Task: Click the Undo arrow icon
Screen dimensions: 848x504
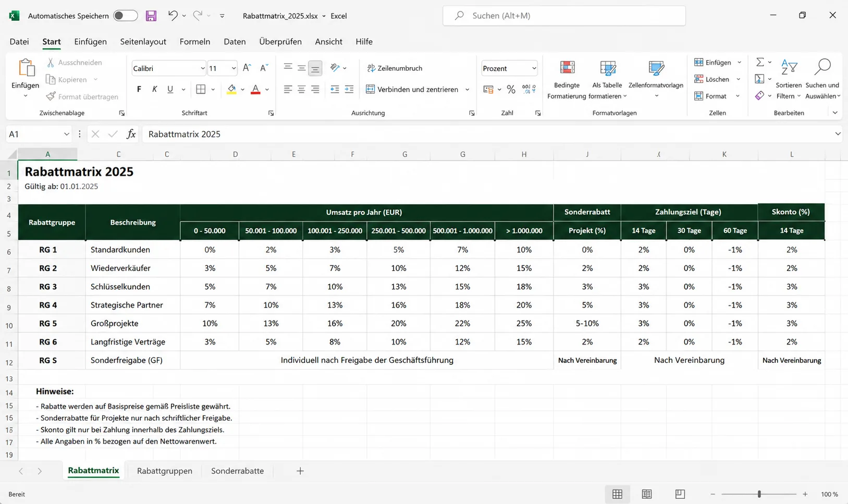Action: coord(173,16)
